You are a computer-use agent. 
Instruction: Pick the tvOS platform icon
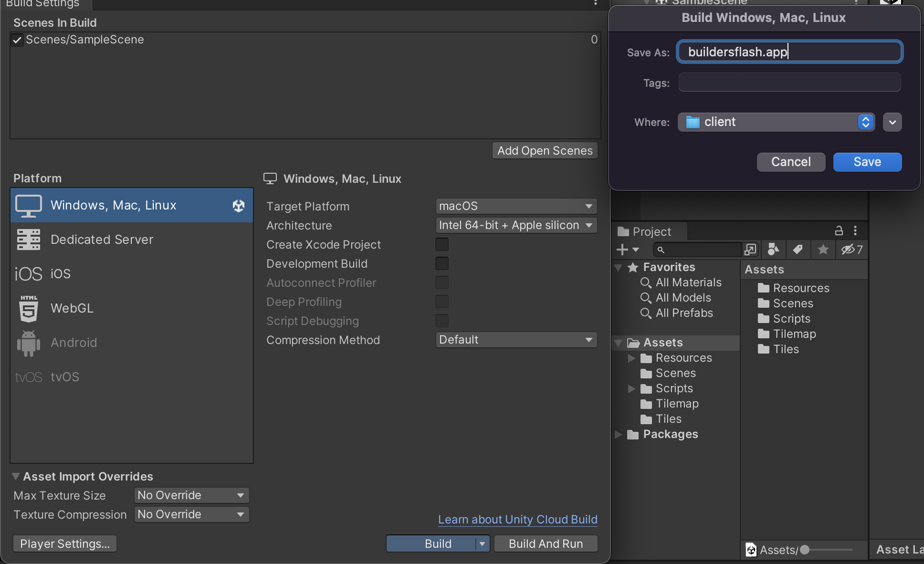[29, 377]
